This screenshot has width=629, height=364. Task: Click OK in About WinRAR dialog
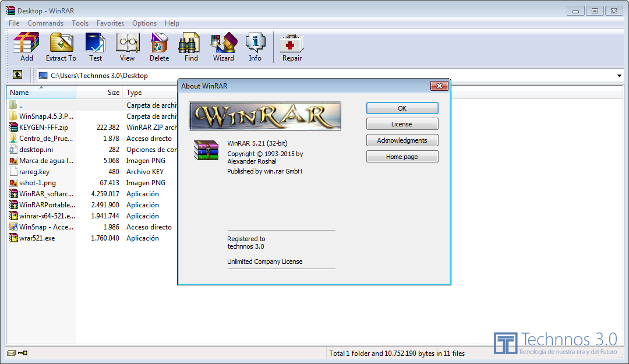[x=402, y=108]
